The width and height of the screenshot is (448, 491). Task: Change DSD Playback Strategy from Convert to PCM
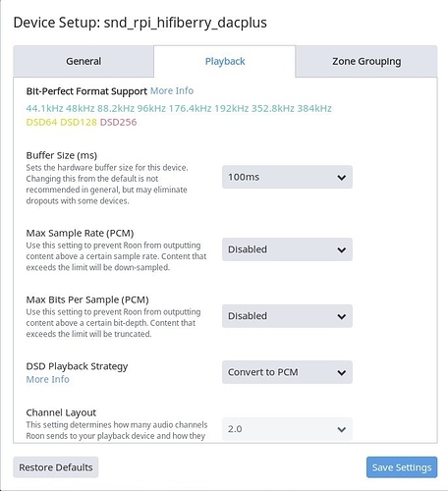(287, 372)
